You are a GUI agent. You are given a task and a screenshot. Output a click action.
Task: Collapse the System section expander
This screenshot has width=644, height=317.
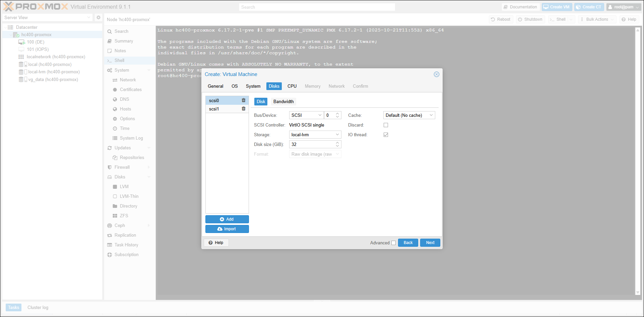pyautogui.click(x=149, y=70)
